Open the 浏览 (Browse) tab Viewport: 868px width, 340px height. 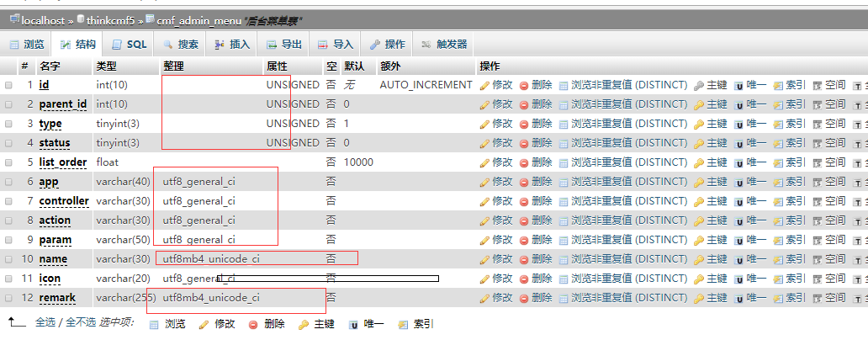[27, 45]
